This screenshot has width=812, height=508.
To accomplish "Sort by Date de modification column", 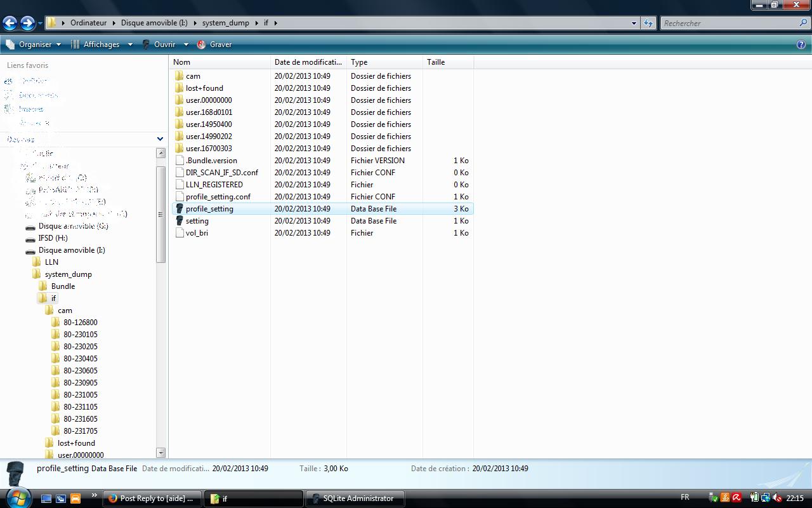I will [x=308, y=62].
